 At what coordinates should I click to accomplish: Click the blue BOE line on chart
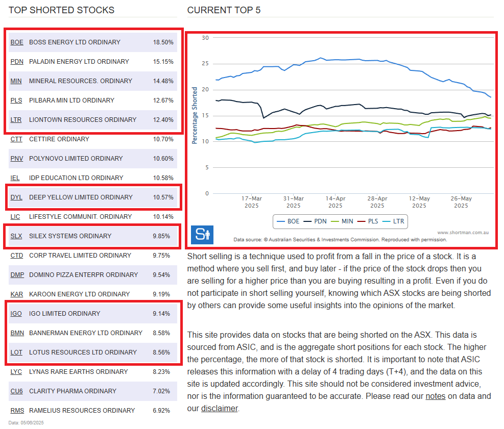(x=357, y=60)
